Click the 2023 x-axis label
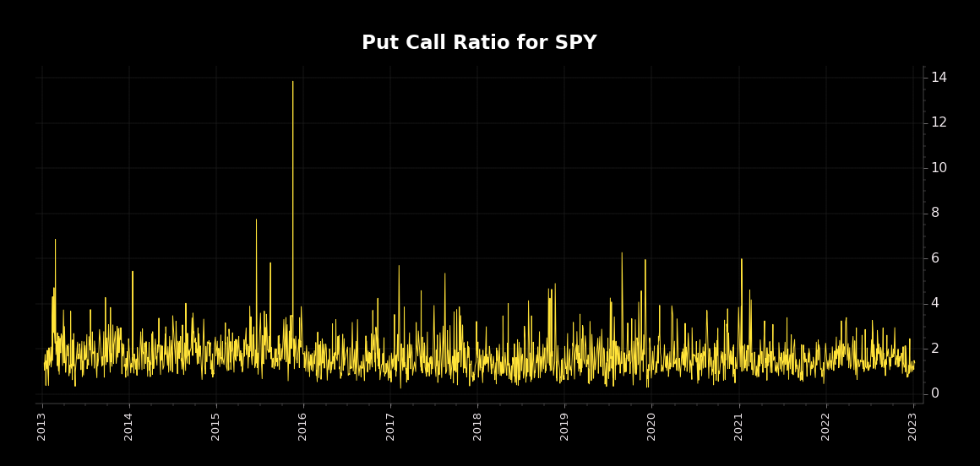Image resolution: width=980 pixels, height=466 pixels. click(913, 426)
